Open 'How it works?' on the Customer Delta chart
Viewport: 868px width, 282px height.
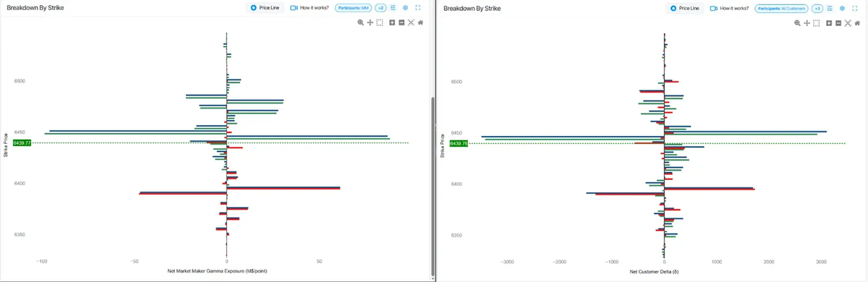729,8
